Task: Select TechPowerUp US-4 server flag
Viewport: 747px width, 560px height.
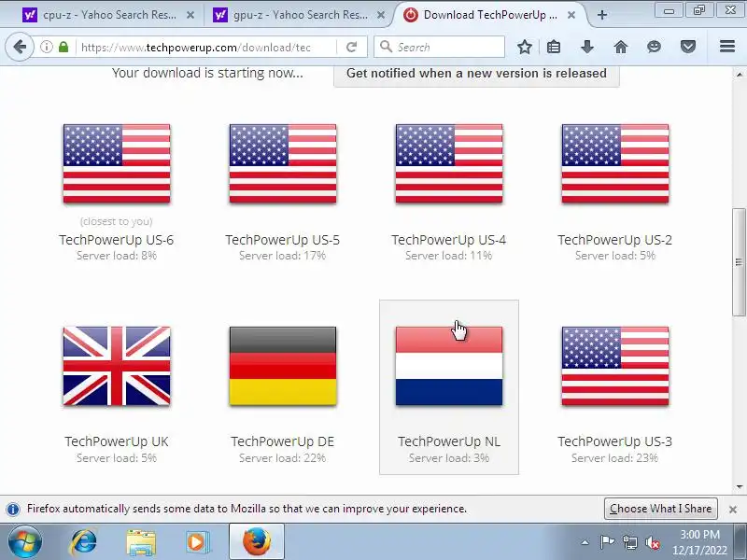Action: tap(449, 163)
